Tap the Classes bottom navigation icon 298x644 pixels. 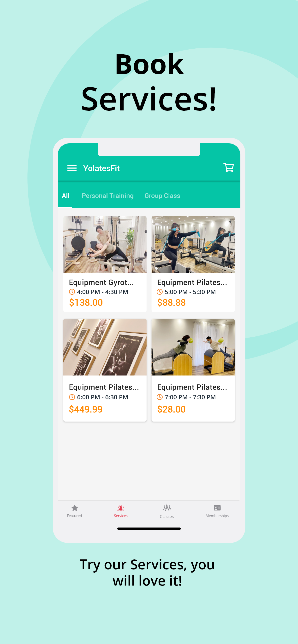(x=167, y=507)
